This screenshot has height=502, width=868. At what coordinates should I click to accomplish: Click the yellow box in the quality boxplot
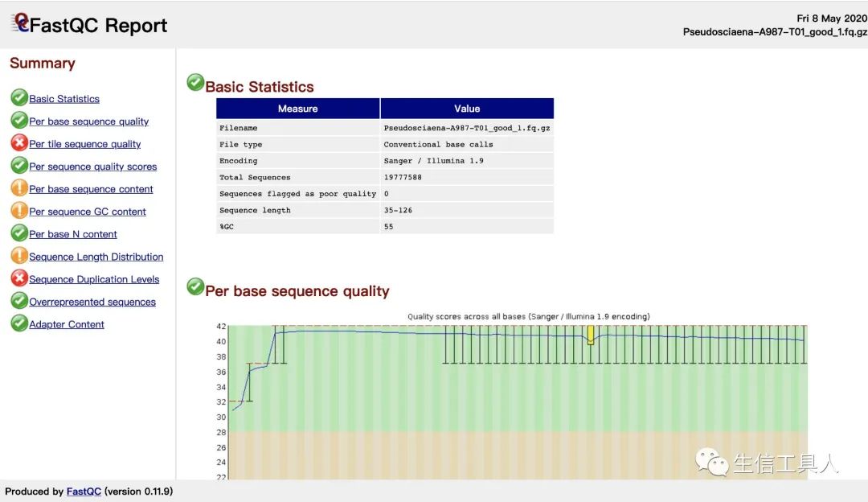[591, 335]
